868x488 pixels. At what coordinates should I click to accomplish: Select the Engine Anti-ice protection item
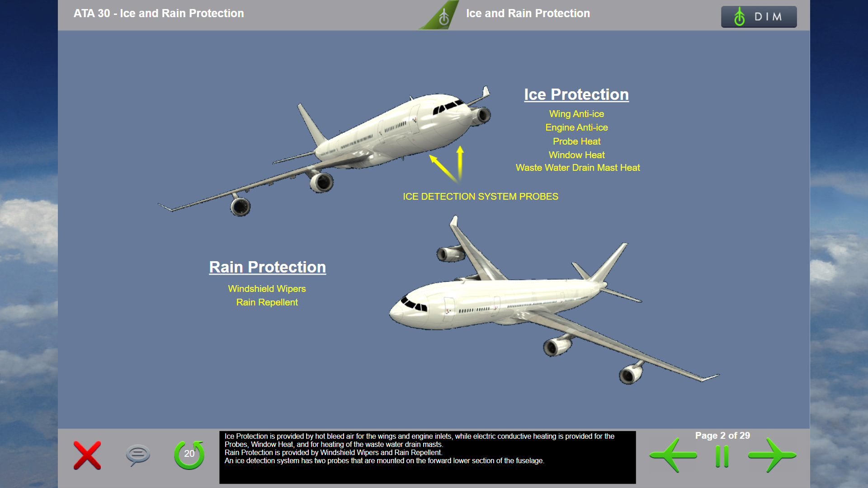pos(577,127)
